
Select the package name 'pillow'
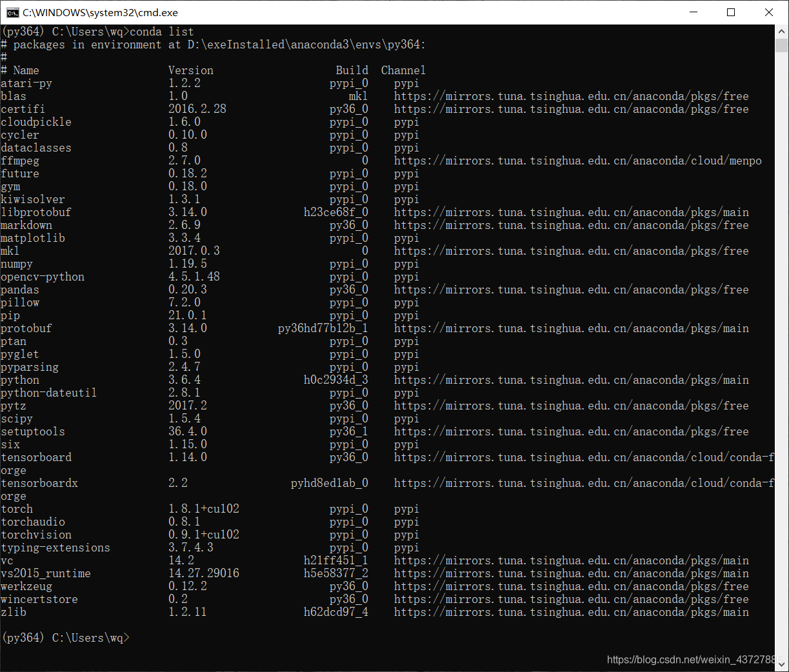(20, 302)
